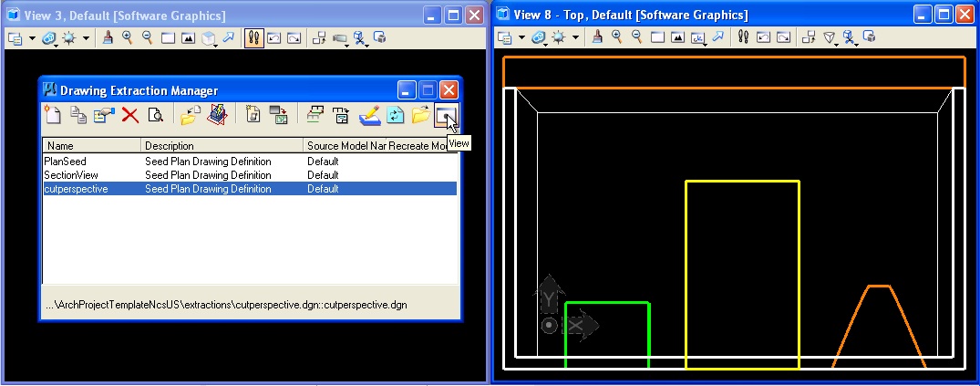Open View Attributes dropdown arrow in View 3
This screenshot has height=386, width=980.
coord(33,39)
